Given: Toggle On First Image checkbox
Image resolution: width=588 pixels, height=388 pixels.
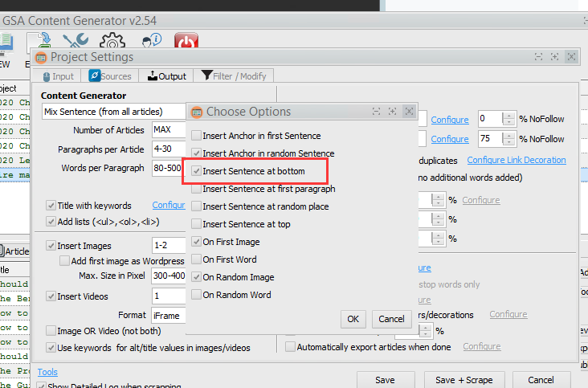Looking at the screenshot, I should pos(196,242).
